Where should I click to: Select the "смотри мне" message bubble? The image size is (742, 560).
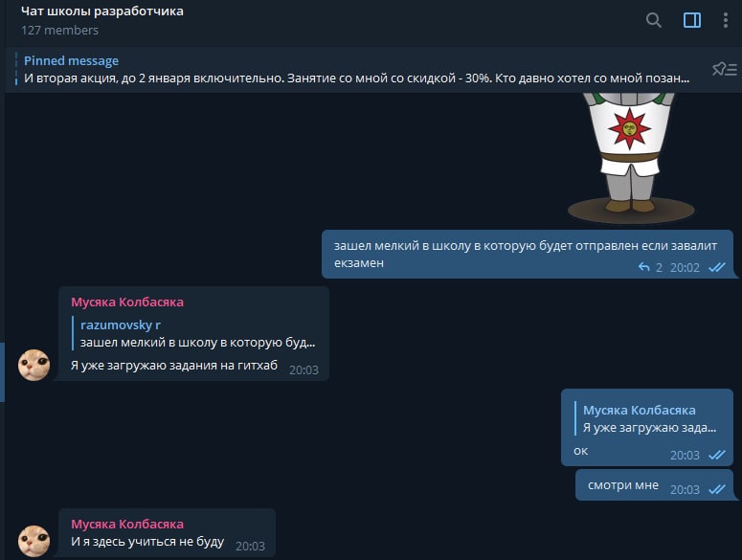(655, 484)
